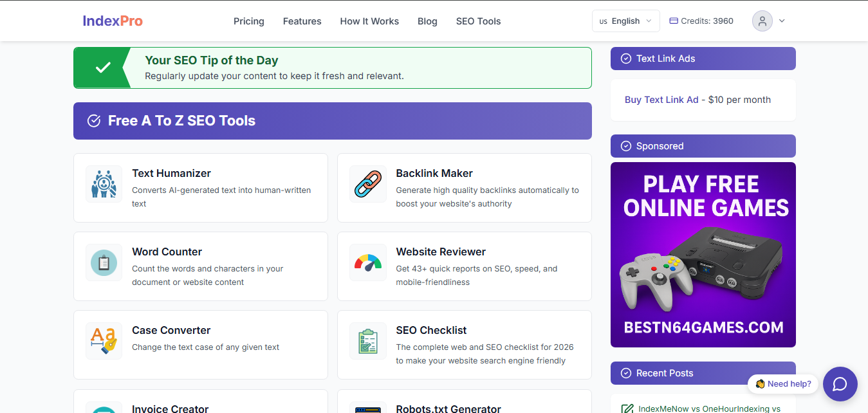Click the IndexPro logo

(x=113, y=21)
